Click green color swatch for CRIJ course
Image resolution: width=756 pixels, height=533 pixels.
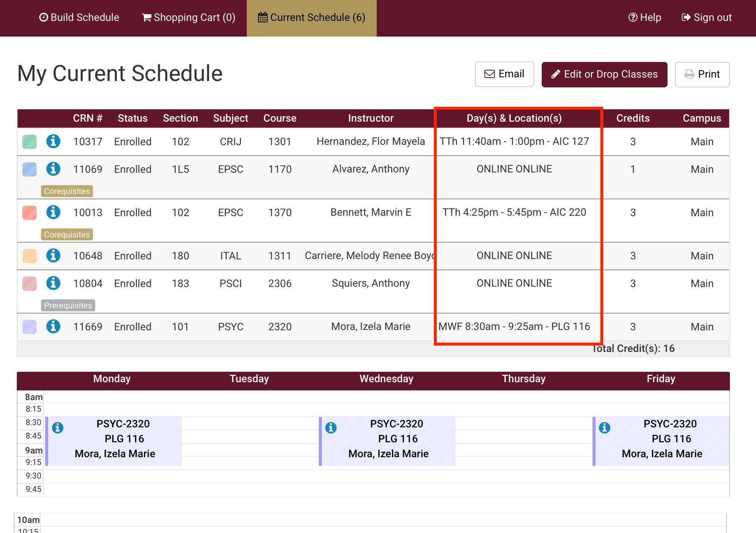(x=29, y=142)
